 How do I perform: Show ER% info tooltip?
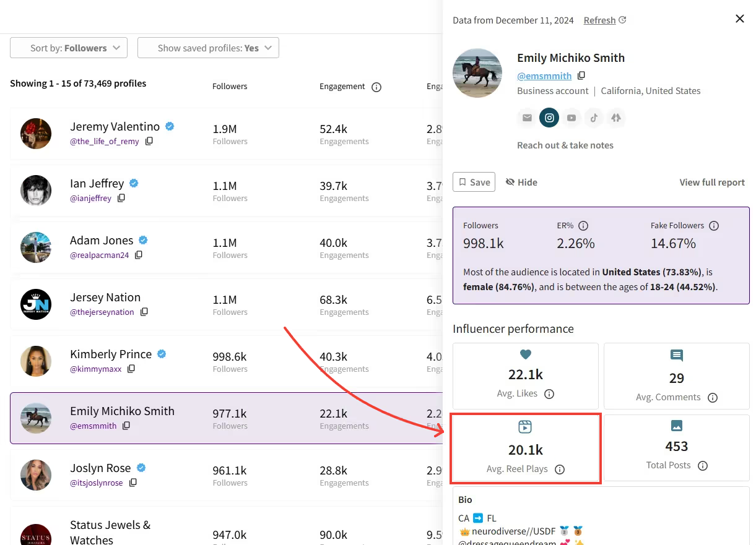point(583,226)
